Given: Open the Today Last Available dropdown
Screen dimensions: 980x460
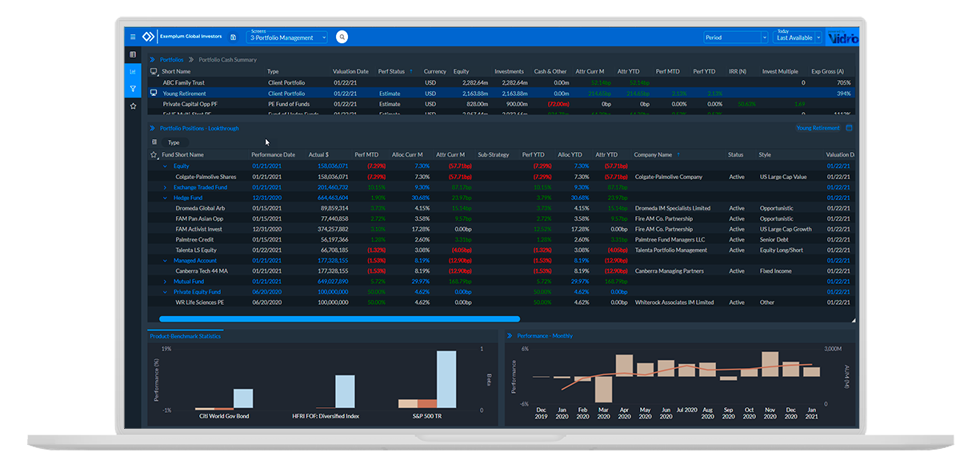Looking at the screenshot, I should tap(798, 38).
